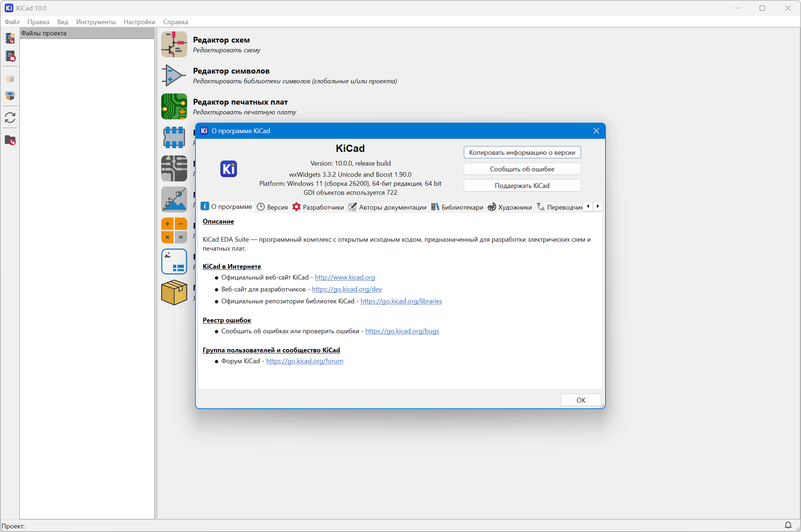Open the PCB Editor icon
The height and width of the screenshot is (532, 801).
(174, 106)
